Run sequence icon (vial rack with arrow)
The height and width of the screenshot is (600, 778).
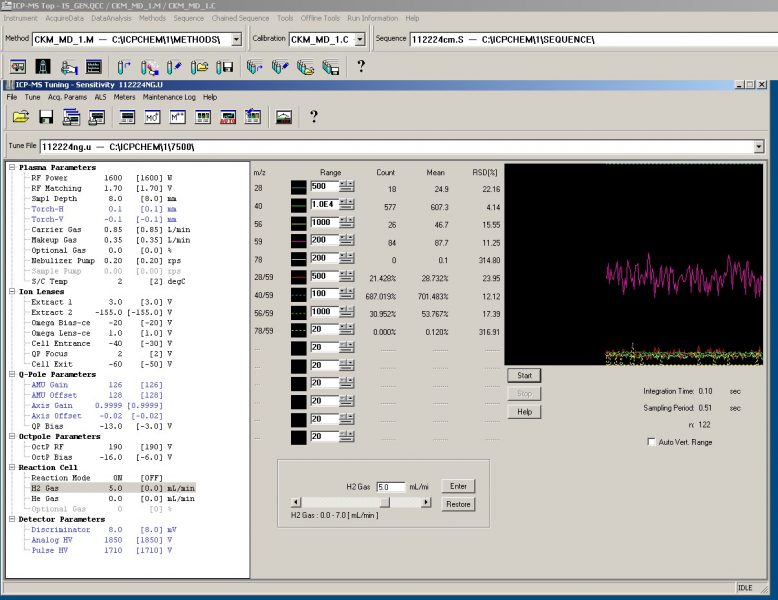click(255, 67)
